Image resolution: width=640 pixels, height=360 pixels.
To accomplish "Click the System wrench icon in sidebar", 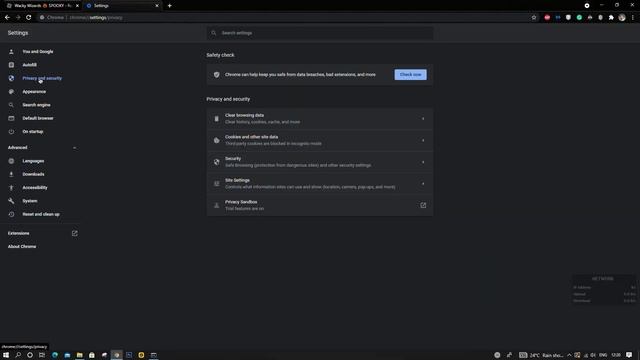I will tap(11, 201).
